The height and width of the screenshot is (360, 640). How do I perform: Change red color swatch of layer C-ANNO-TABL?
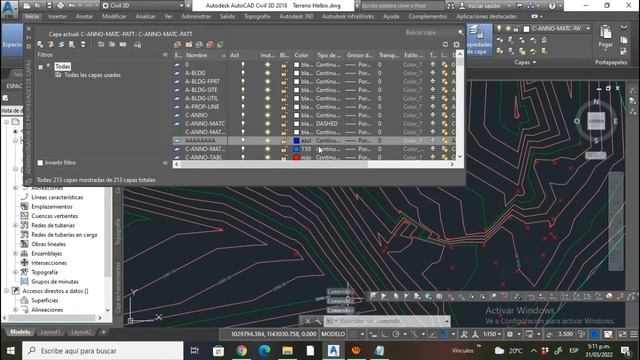tap(297, 157)
